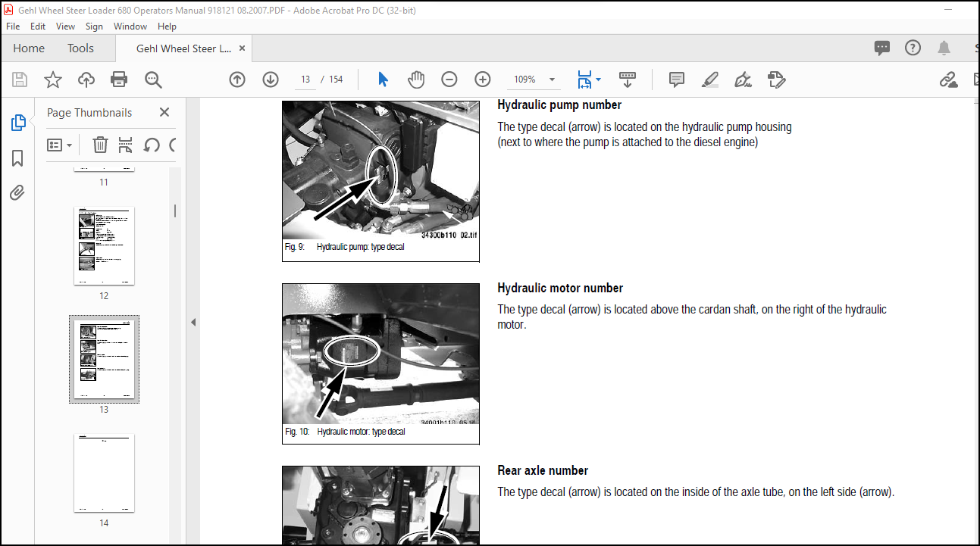Image resolution: width=980 pixels, height=546 pixels.
Task: Click the Hydraulic pump number heading
Action: point(559,105)
